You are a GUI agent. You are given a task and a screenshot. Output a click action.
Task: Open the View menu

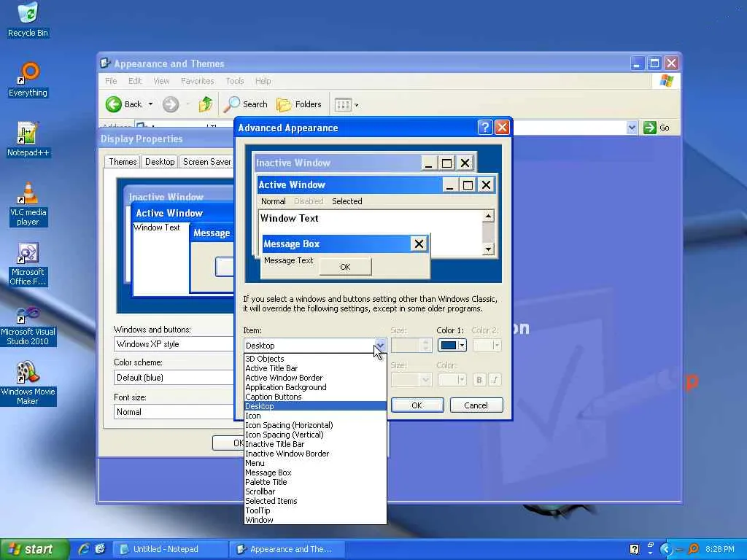(x=161, y=81)
